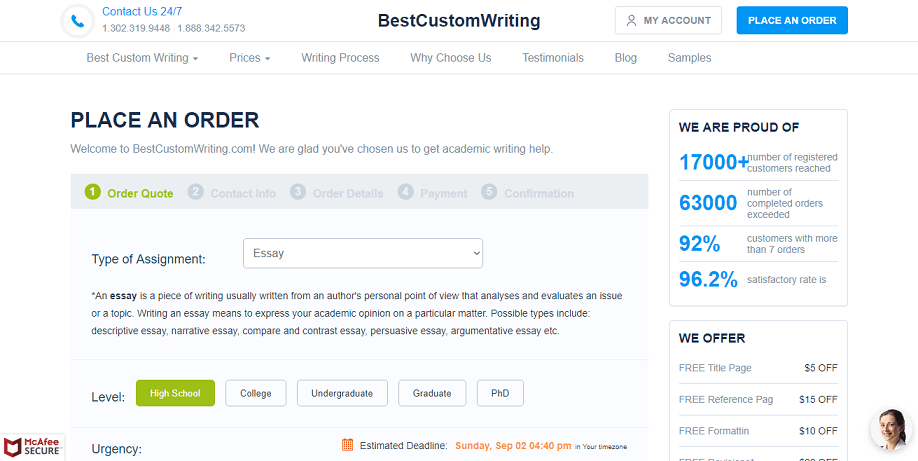The image size is (918, 461).
Task: Choose the College level option
Action: [256, 393]
